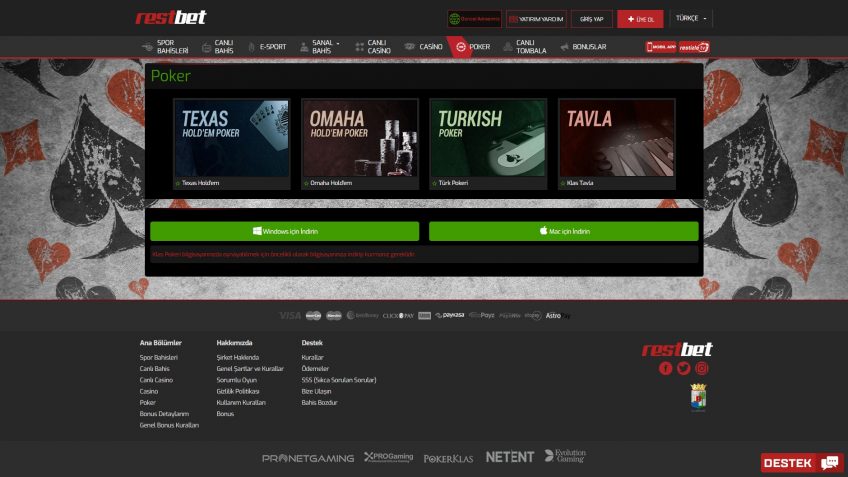Viewport: 848px width, 477px height.
Task: Expand the Sanal Bahis dropdown menu
Action: point(320,47)
